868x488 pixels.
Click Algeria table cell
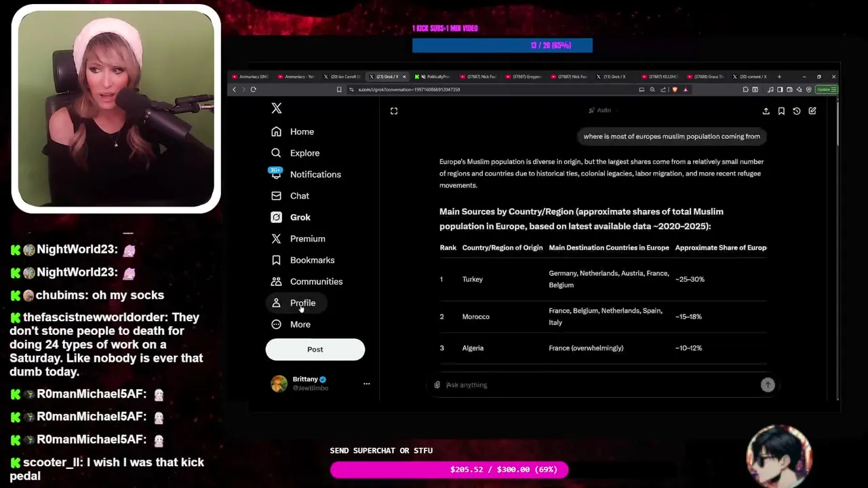[473, 348]
